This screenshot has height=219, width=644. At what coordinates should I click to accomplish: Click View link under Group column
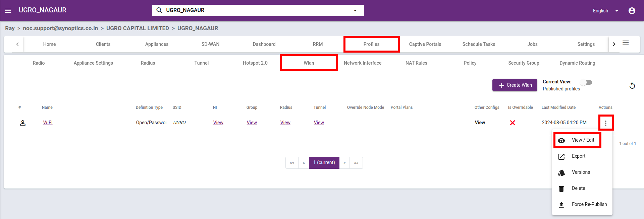point(252,123)
